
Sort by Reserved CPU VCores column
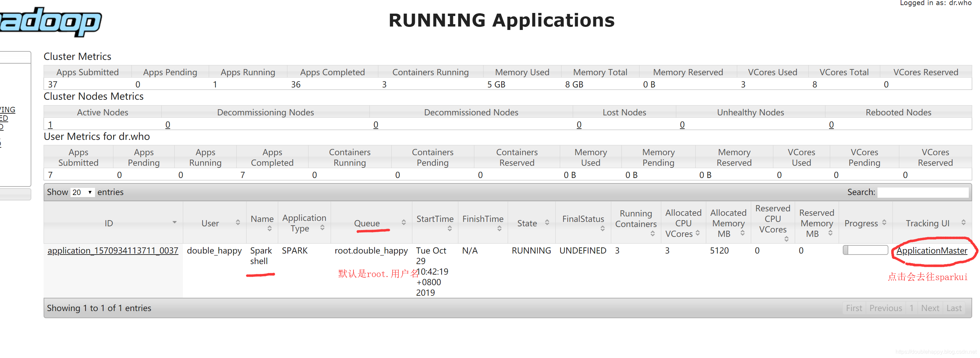[773, 223]
